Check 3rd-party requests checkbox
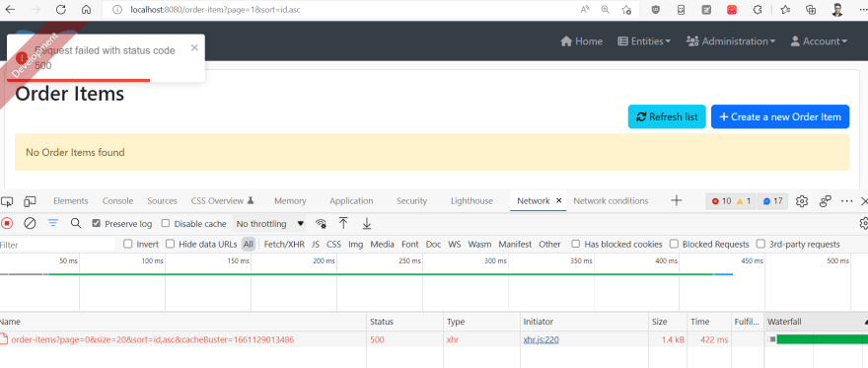Screen dimensions: 868x368 click(760, 244)
